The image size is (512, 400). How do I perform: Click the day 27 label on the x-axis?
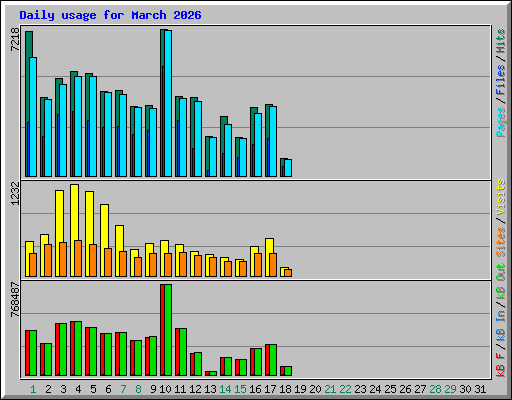coord(420,389)
